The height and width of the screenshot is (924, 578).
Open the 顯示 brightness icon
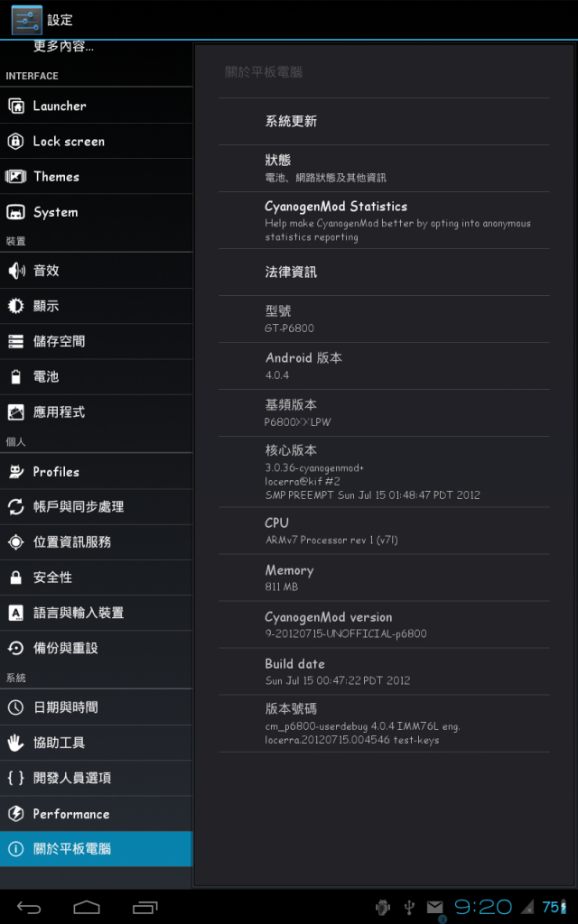(16, 306)
